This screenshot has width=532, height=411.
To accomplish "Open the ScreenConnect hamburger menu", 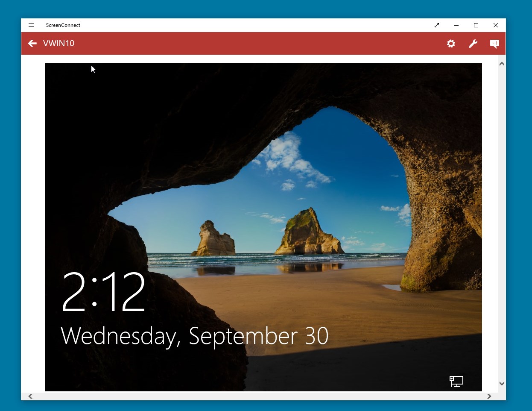I will click(x=31, y=25).
